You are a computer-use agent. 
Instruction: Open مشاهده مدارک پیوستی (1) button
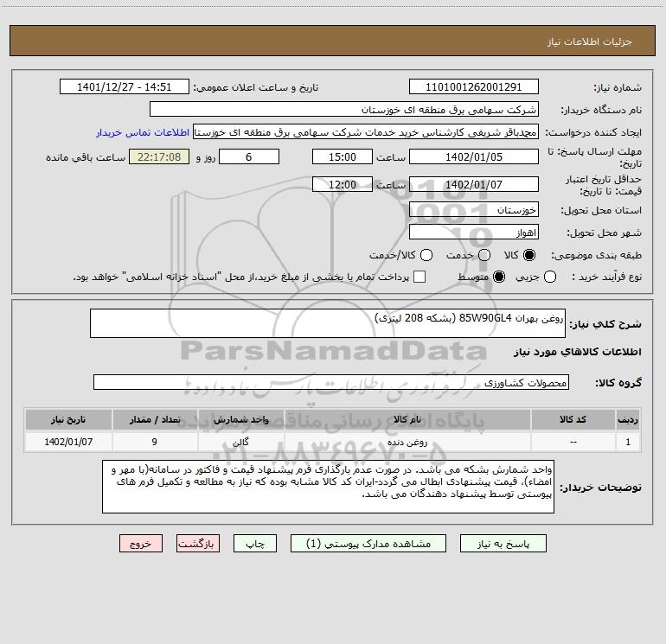point(368,544)
